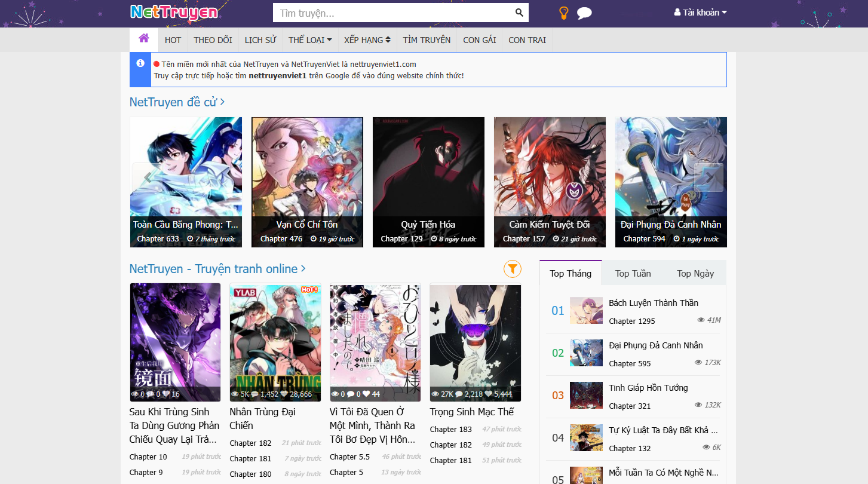868x484 pixels.
Task: Click the orange filter funnel icon
Action: pos(512,269)
